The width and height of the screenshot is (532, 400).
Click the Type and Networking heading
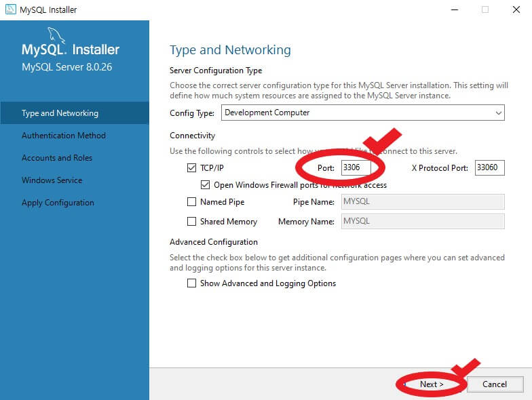230,50
